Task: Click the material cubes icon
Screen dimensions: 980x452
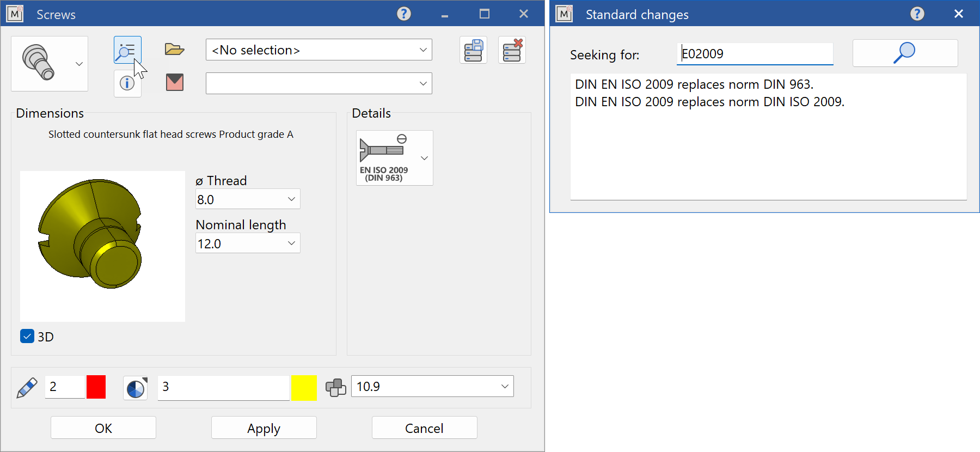Action: [336, 387]
